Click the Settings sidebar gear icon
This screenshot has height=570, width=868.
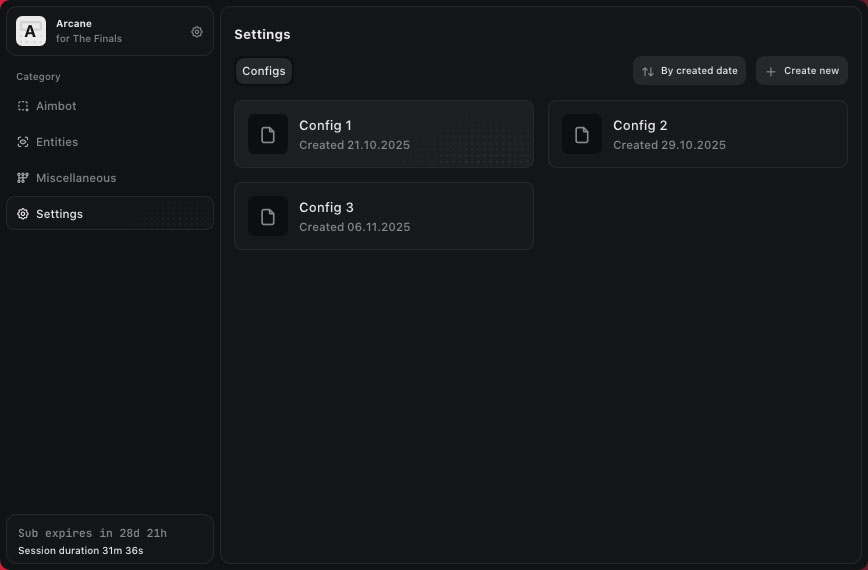[23, 214]
